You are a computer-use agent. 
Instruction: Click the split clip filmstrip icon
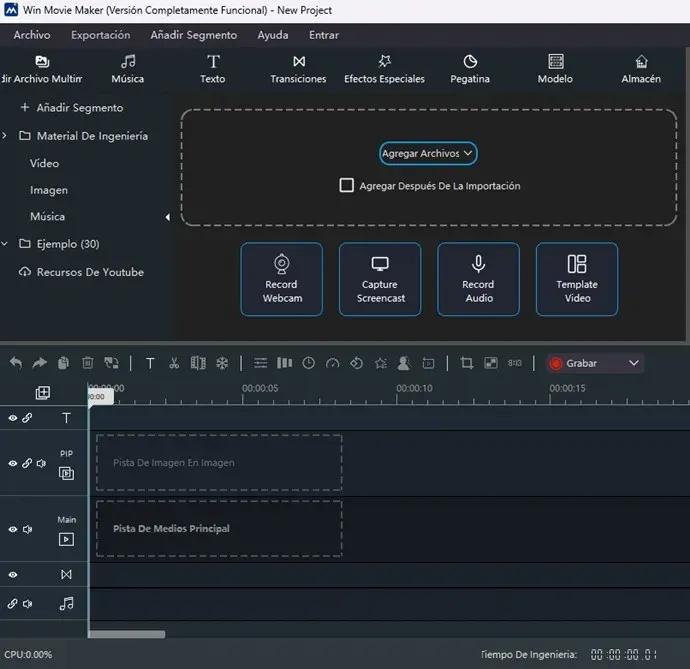pyautogui.click(x=198, y=363)
